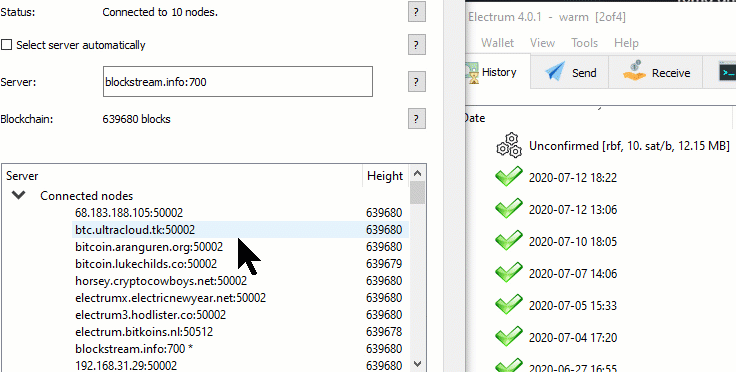Click the server list scrollbar thumb
Screen dimensions: 736x372
click(x=417, y=192)
